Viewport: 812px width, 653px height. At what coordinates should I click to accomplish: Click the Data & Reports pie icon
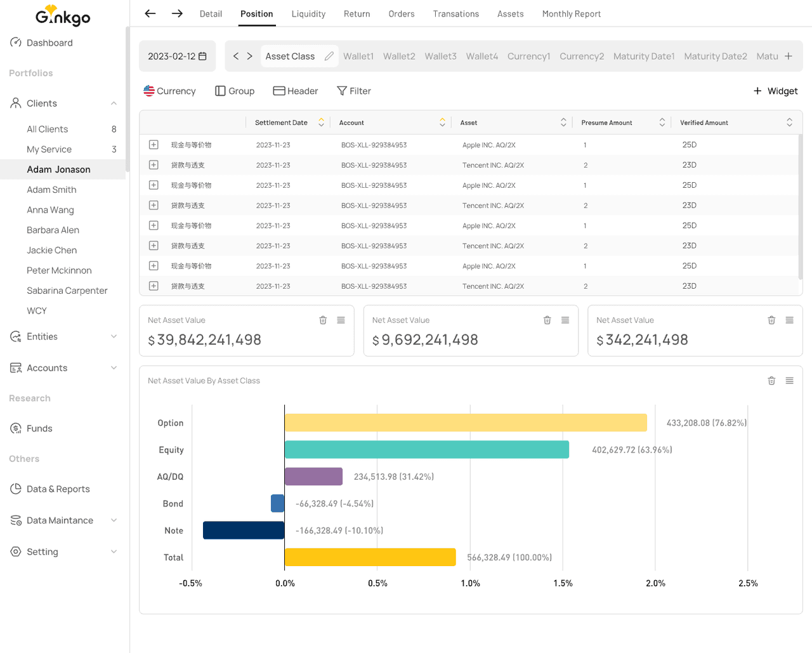click(x=16, y=489)
